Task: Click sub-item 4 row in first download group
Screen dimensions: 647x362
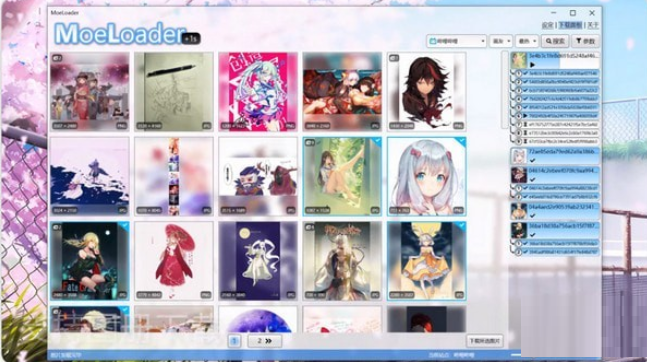Action: (557, 99)
